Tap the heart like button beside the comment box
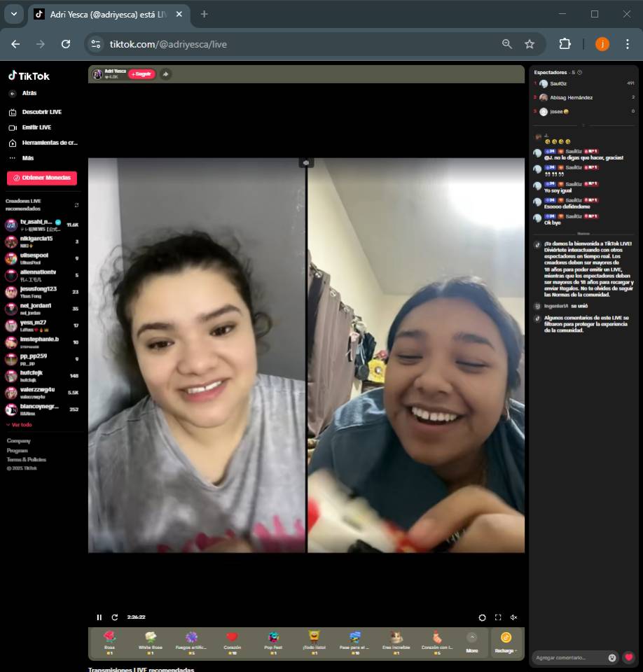This screenshot has height=672, width=643. (629, 657)
